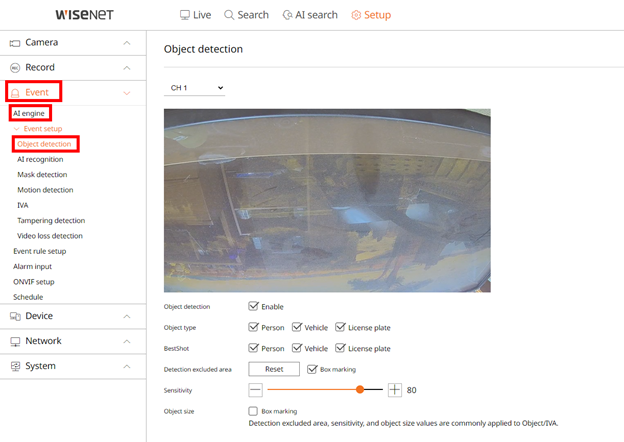624x442 pixels.
Task: Open Alarm input settings
Action: tap(33, 267)
